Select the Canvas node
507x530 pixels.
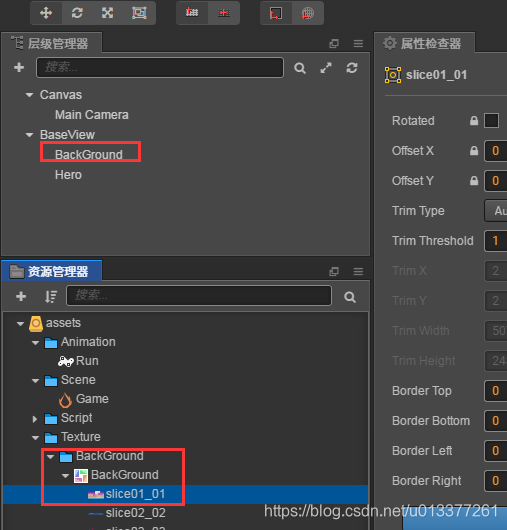[x=61, y=95]
